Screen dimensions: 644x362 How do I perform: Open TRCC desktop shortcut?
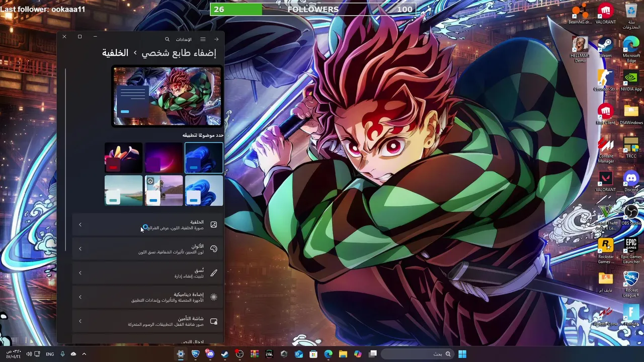tap(631, 148)
